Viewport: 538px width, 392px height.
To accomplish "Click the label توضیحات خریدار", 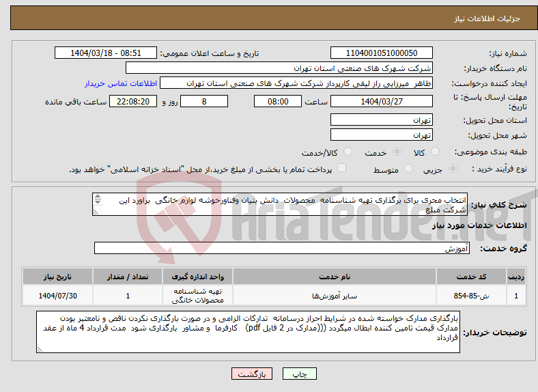I will [495, 333].
